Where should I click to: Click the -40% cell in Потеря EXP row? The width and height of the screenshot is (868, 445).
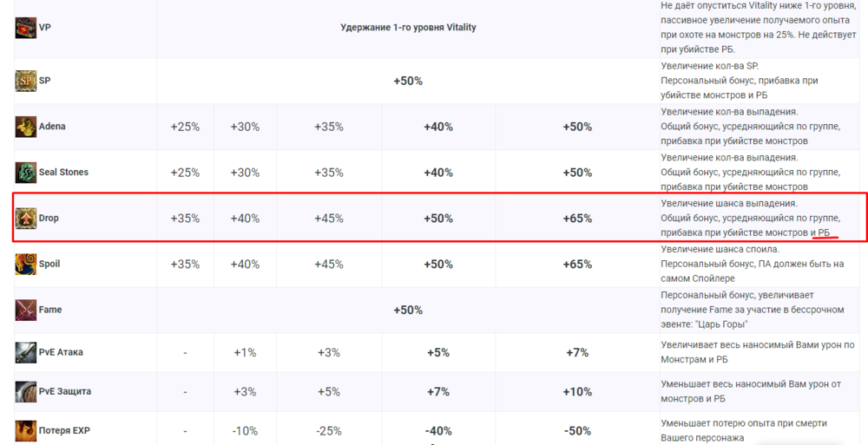click(x=438, y=431)
